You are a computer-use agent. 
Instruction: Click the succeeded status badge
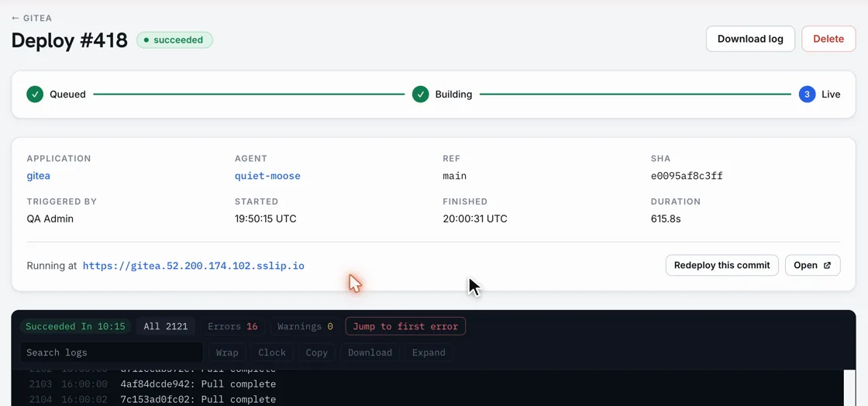coord(174,40)
